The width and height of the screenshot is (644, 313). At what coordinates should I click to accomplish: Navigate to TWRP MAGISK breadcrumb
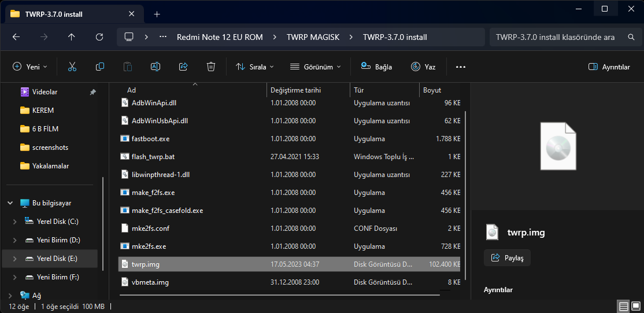click(313, 37)
